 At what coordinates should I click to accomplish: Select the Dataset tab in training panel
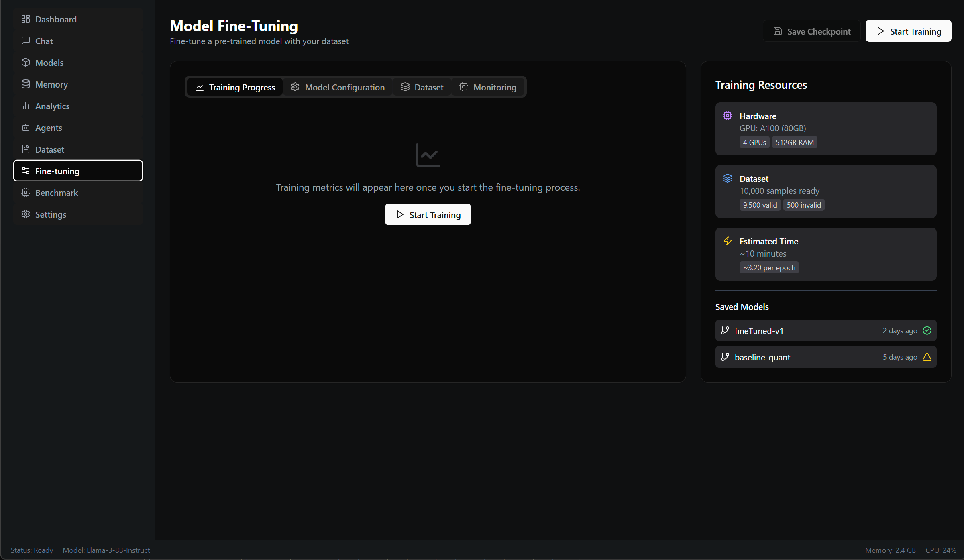pyautogui.click(x=422, y=87)
